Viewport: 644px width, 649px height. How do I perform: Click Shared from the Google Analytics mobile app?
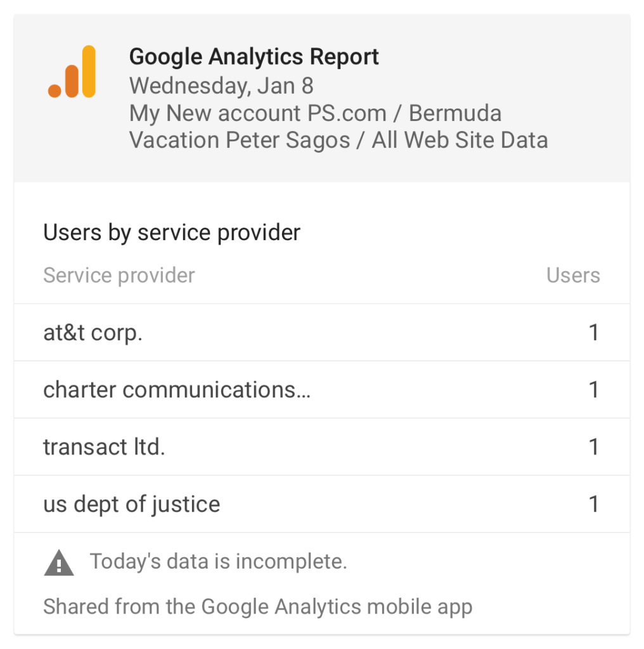(x=258, y=607)
